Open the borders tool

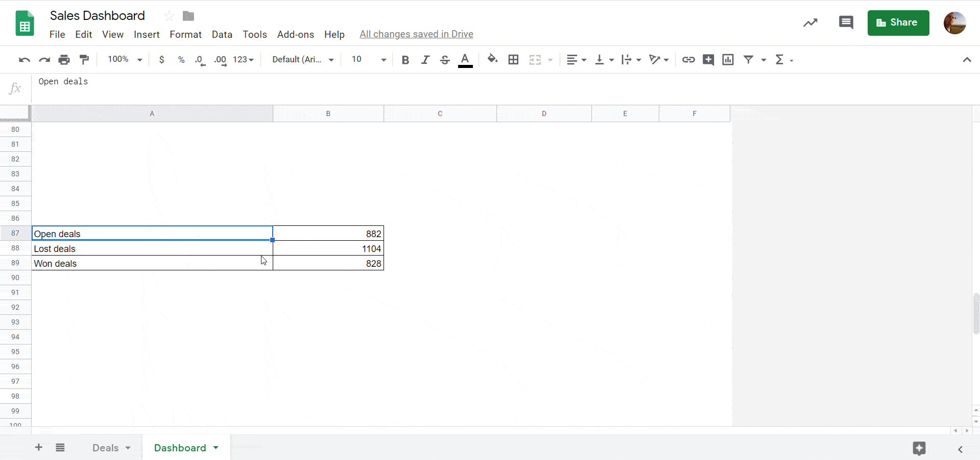click(x=514, y=60)
